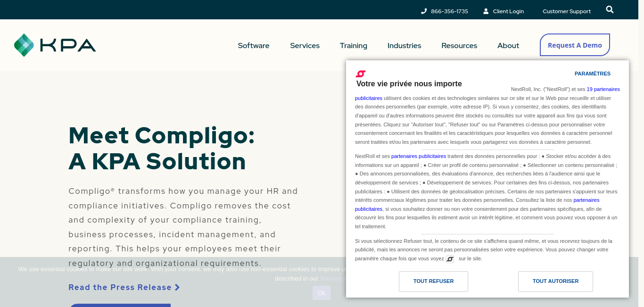
Task: Click the chevron after Read the Press Release
Action: point(177,287)
